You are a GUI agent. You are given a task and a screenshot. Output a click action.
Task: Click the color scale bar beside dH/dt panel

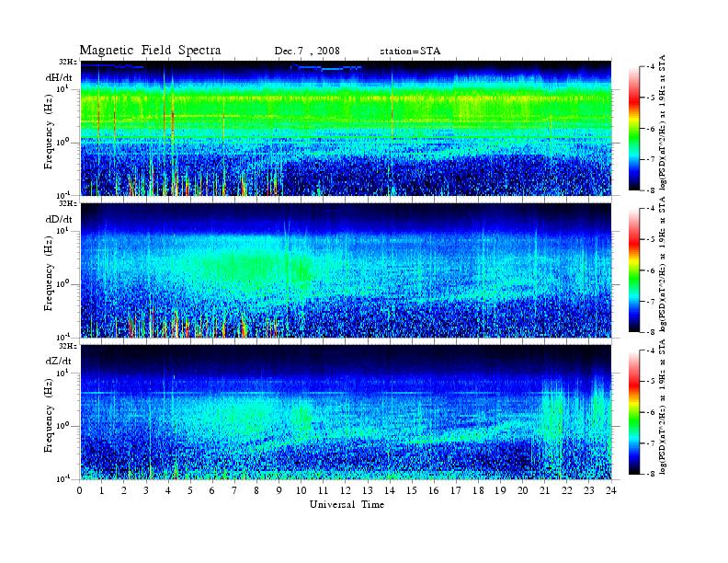[634, 128]
